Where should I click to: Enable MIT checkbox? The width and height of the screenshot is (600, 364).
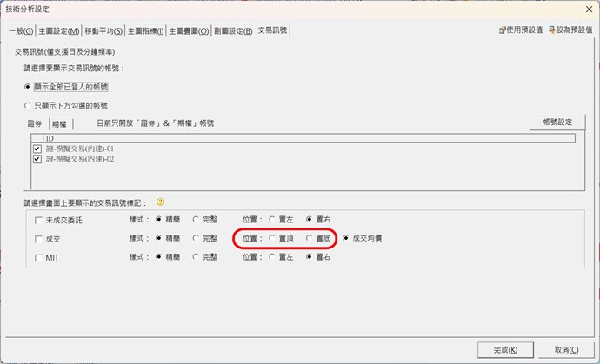(x=38, y=258)
